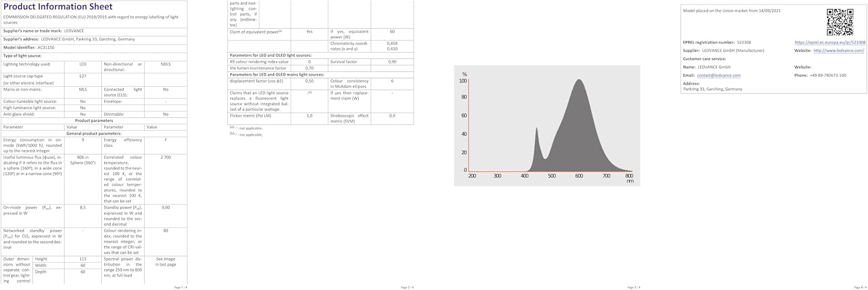
Task: Click the Page 2 / 4 footer label
Action: coord(407,287)
